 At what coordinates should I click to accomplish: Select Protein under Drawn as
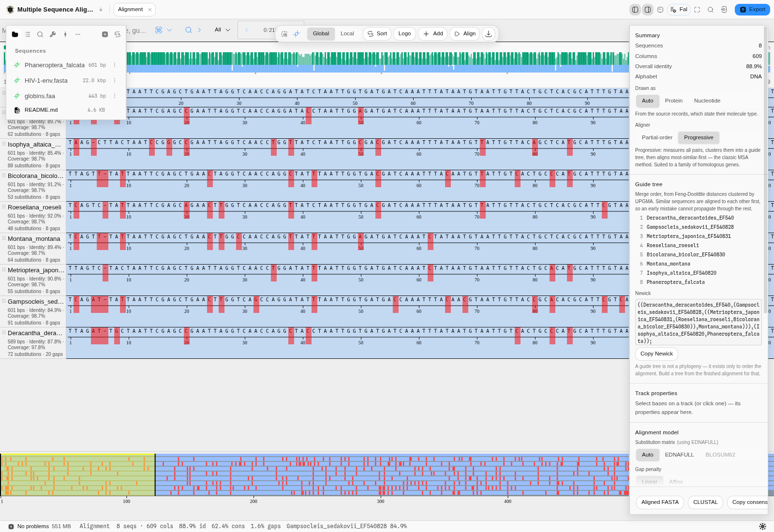pyautogui.click(x=674, y=101)
